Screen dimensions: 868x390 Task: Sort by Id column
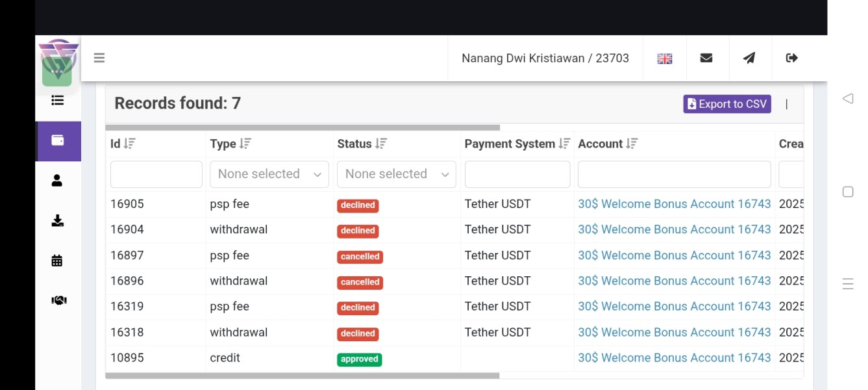point(130,144)
